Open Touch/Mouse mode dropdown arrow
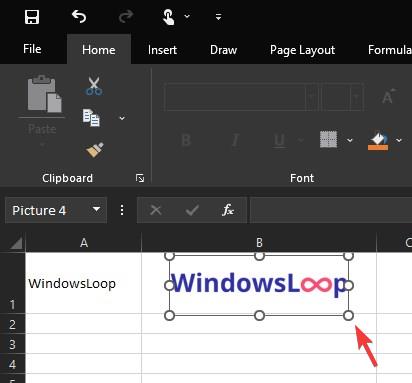This screenshot has height=383, width=412. [187, 16]
